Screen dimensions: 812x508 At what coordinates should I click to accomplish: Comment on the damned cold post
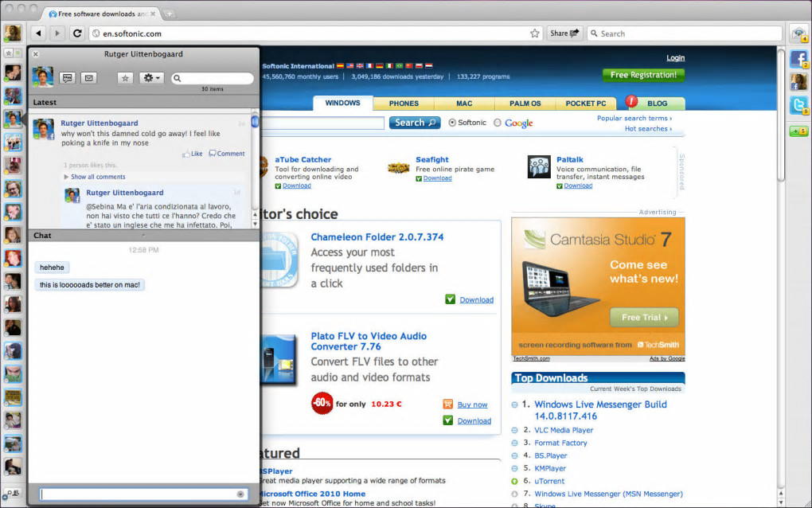[x=227, y=154]
